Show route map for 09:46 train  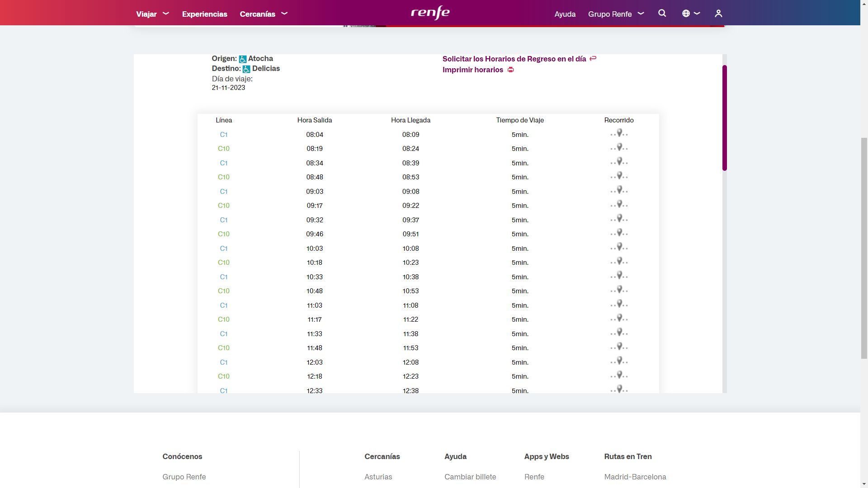click(x=619, y=233)
